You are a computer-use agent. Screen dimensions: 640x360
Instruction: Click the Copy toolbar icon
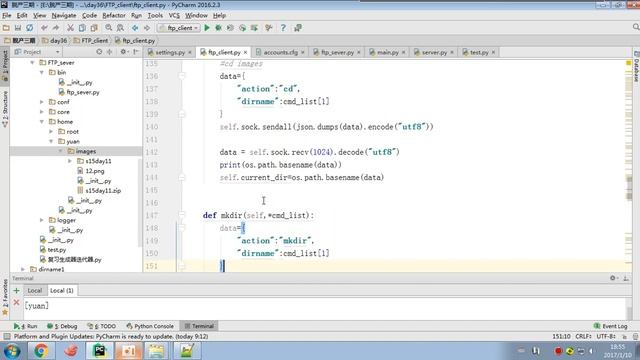click(x=82, y=28)
